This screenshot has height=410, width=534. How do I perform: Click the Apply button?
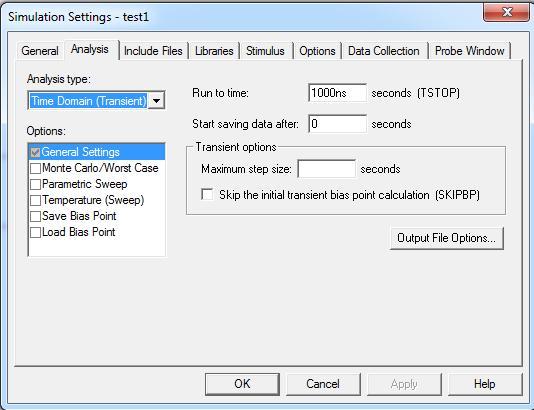pos(404,384)
